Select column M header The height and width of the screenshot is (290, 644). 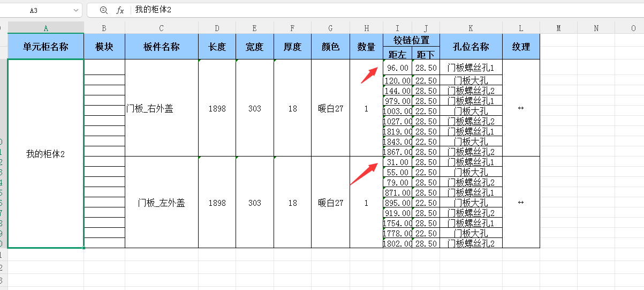[x=558, y=28]
